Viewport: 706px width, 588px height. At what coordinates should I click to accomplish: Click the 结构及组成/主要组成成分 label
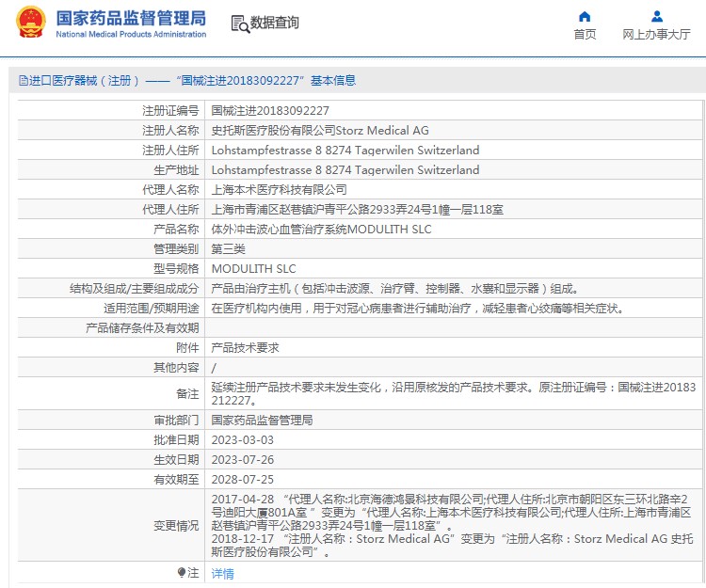tap(135, 289)
